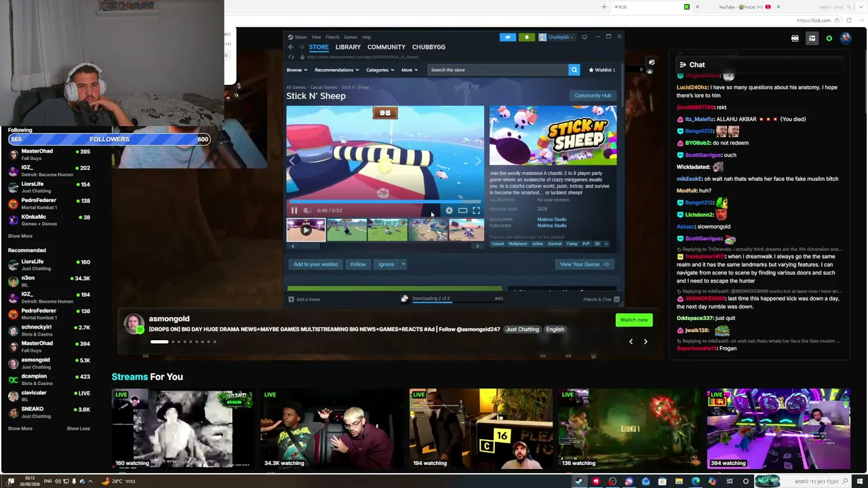Open the Kick user avatar menu
This screenshot has width=868, height=488.
(x=846, y=39)
